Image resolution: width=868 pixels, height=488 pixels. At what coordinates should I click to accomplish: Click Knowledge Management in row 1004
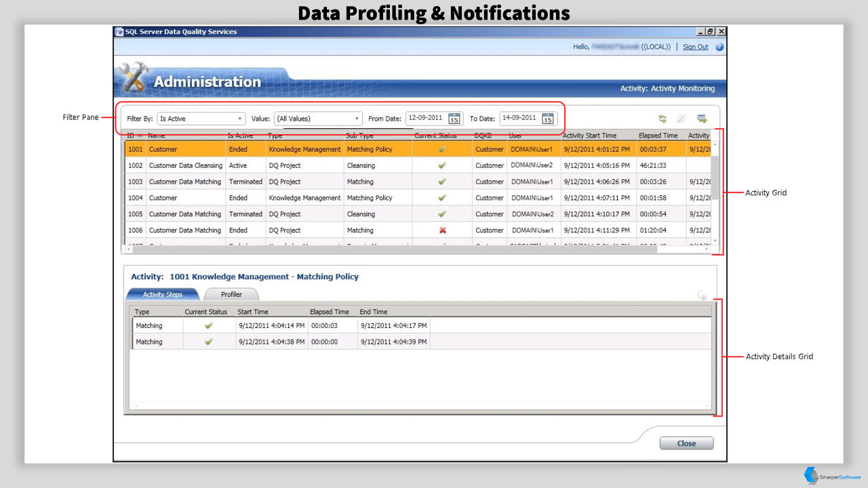[x=304, y=198]
